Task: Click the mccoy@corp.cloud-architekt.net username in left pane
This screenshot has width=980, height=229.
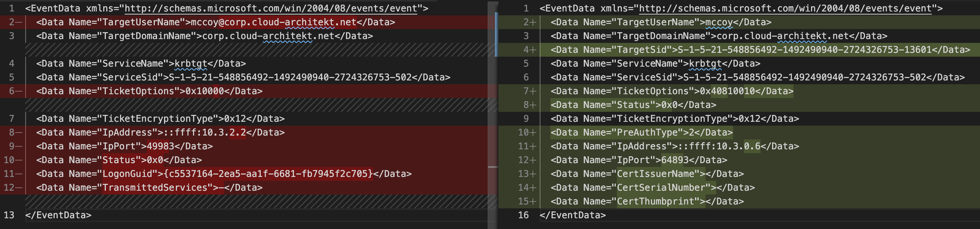Action: point(273,22)
